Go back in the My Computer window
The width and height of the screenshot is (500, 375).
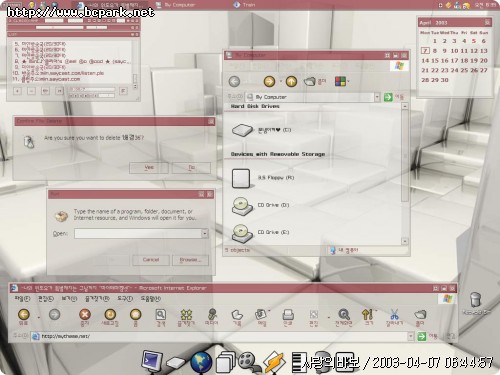click(x=234, y=81)
